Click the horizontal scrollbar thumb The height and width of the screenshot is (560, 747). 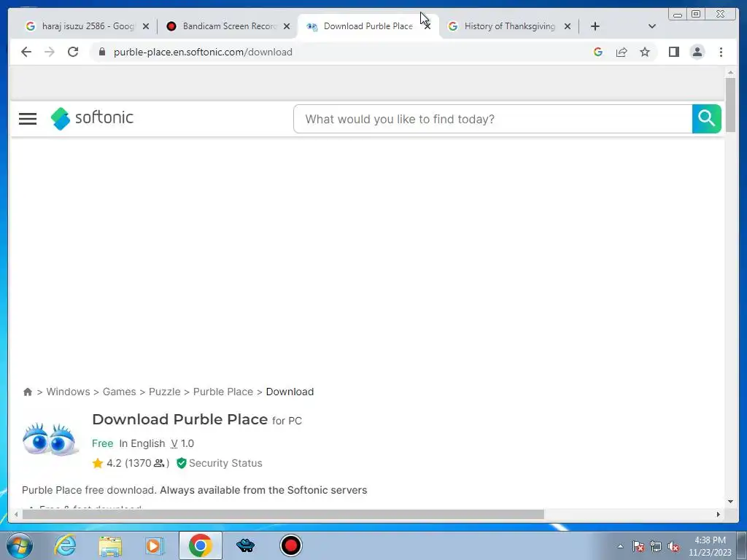(x=283, y=514)
